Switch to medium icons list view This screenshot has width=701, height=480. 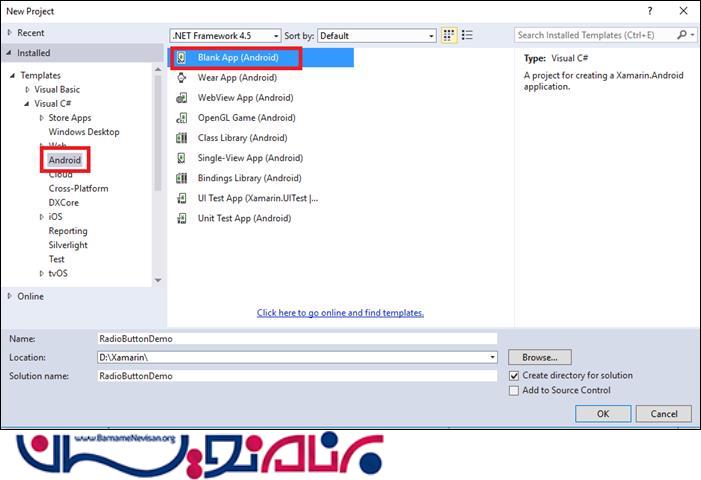(x=467, y=35)
